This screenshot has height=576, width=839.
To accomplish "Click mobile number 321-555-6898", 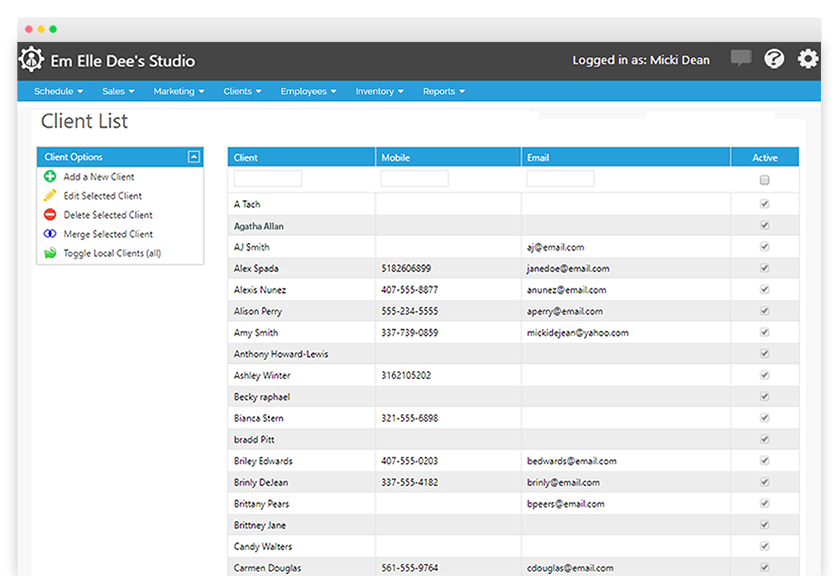I will (409, 418).
